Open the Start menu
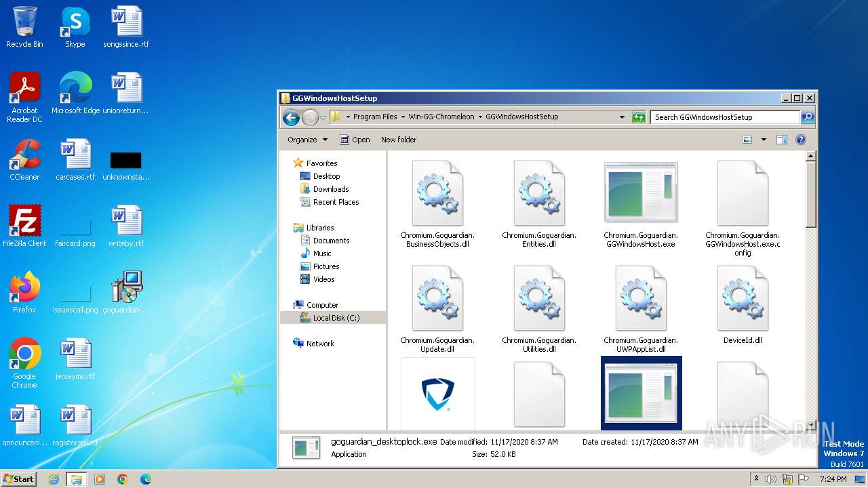The height and width of the screenshot is (488, 868). click(18, 479)
